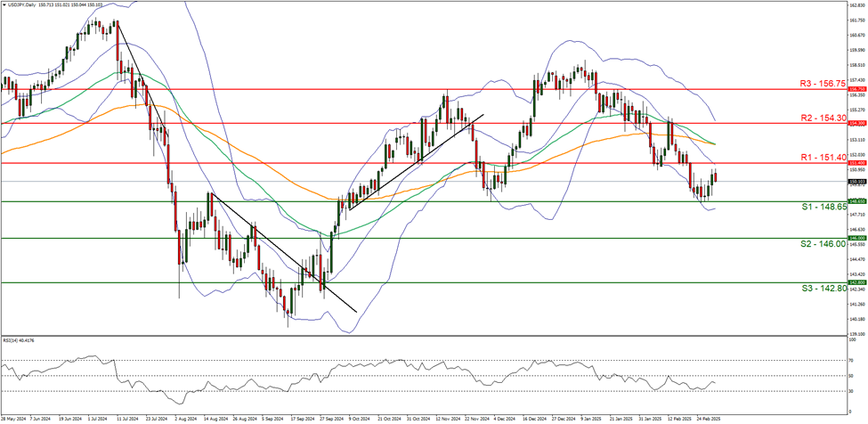Screen dimensions: 868x424
Task: Click the 28 May 2024 date on time axis
Action: 14,417
